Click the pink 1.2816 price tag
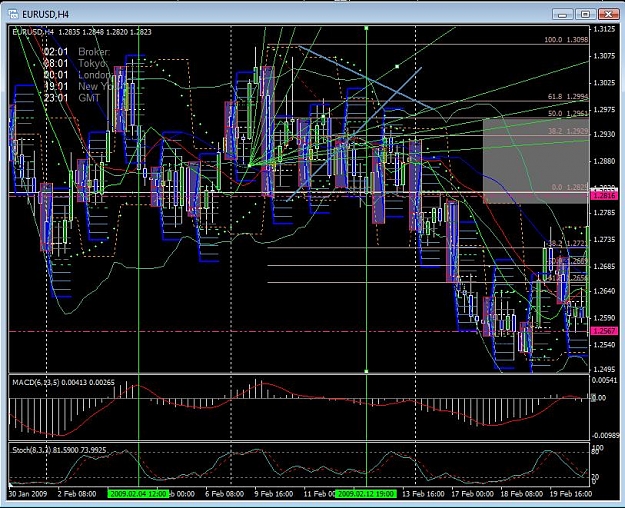This screenshot has height=508, width=625. click(x=604, y=195)
